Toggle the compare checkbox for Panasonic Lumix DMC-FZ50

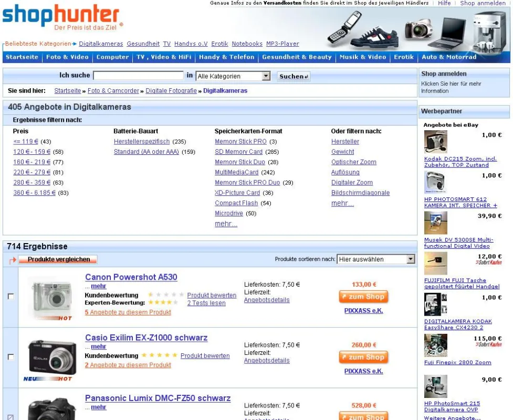coord(11,417)
